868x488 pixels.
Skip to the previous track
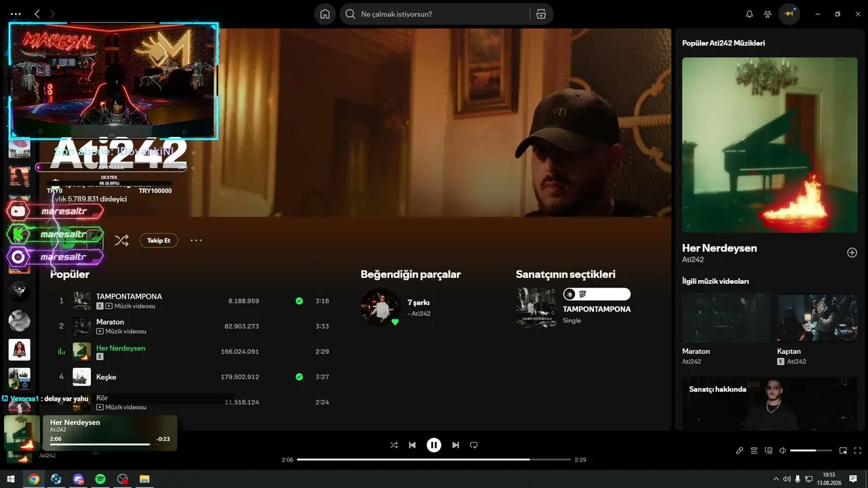pyautogui.click(x=412, y=445)
